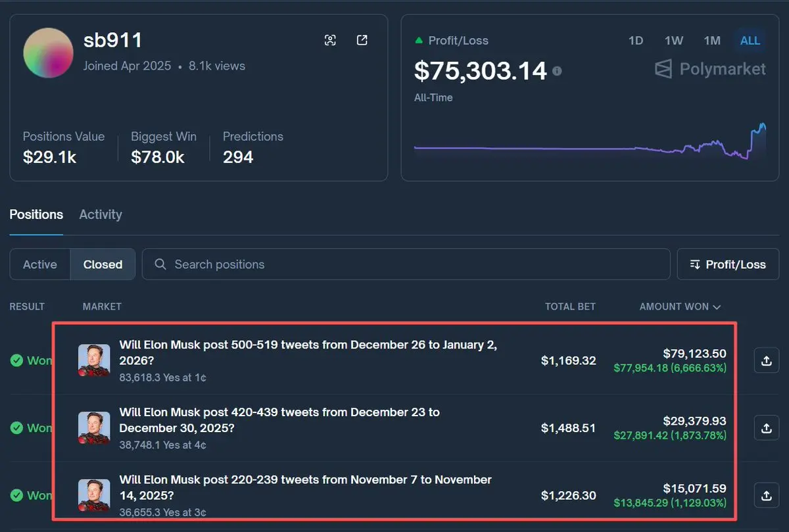Click the Joined Apr 2025 text
This screenshot has width=789, height=532.
pyautogui.click(x=127, y=66)
